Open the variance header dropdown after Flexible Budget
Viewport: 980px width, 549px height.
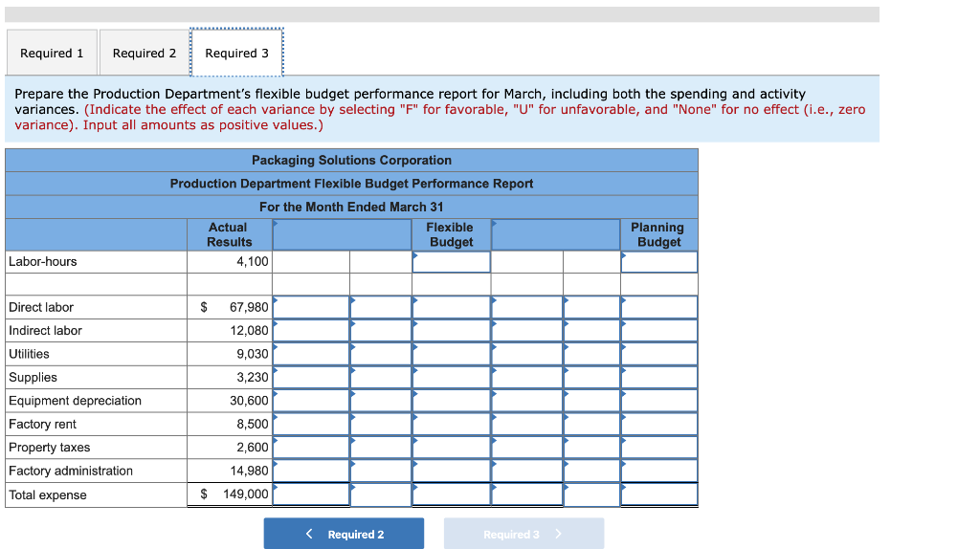[556, 235]
